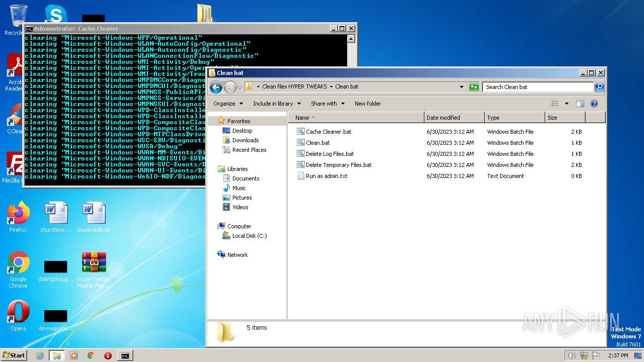Image resolution: width=644 pixels, height=362 pixels.
Task: Click the search magnifier icon
Action: (x=599, y=87)
